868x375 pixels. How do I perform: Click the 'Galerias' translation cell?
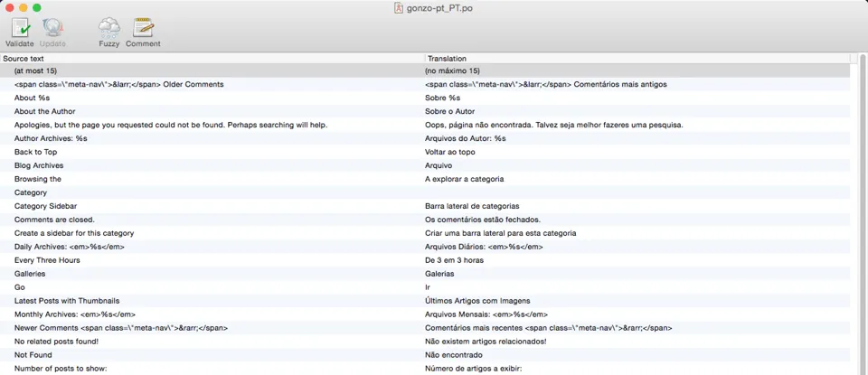click(x=439, y=274)
